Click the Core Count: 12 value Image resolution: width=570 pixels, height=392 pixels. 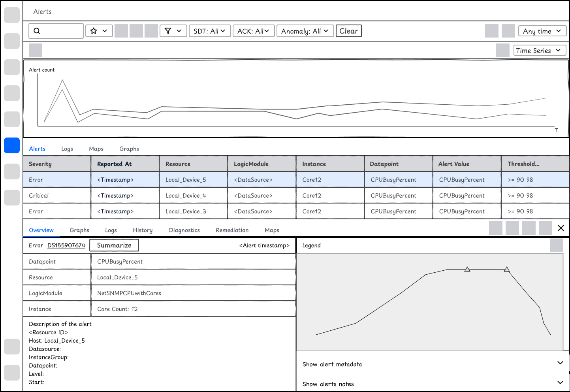117,309
